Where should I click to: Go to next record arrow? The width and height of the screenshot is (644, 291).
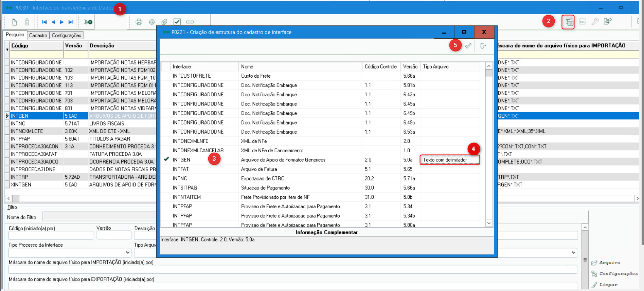[62, 22]
